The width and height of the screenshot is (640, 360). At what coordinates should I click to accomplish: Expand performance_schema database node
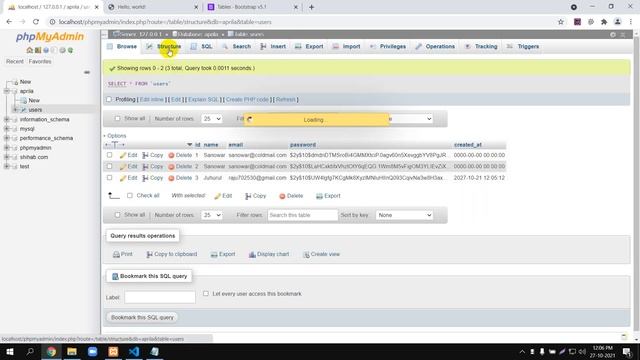[x=7, y=138]
